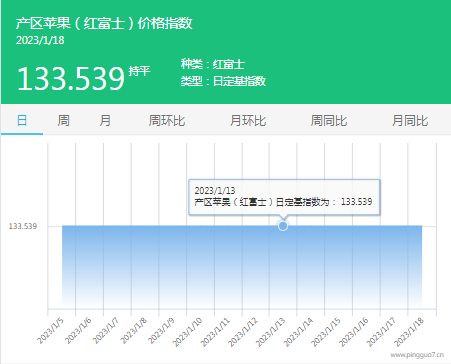Open the 月同比 tab
This screenshot has height=364, width=451.
pos(410,120)
